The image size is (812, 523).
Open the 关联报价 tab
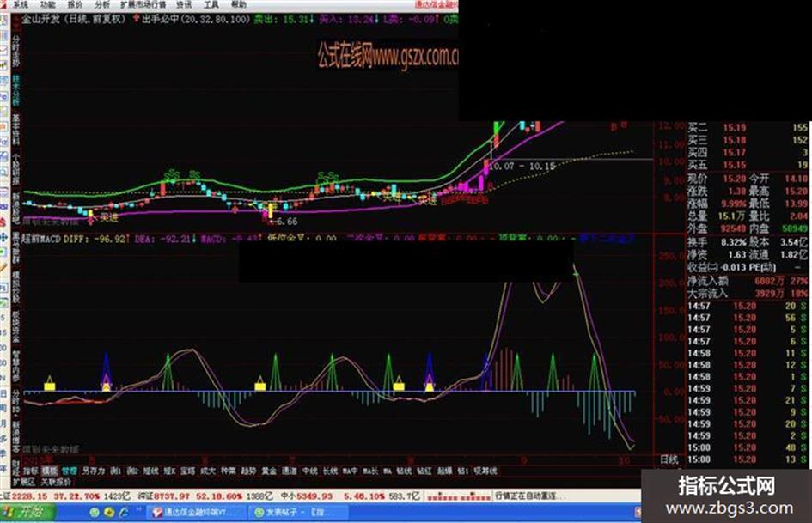click(x=56, y=482)
